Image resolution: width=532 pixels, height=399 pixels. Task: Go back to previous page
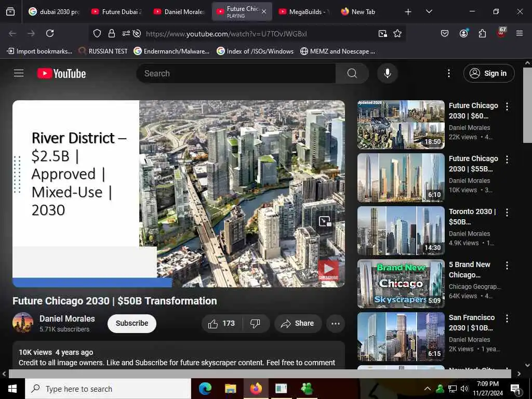point(12,33)
